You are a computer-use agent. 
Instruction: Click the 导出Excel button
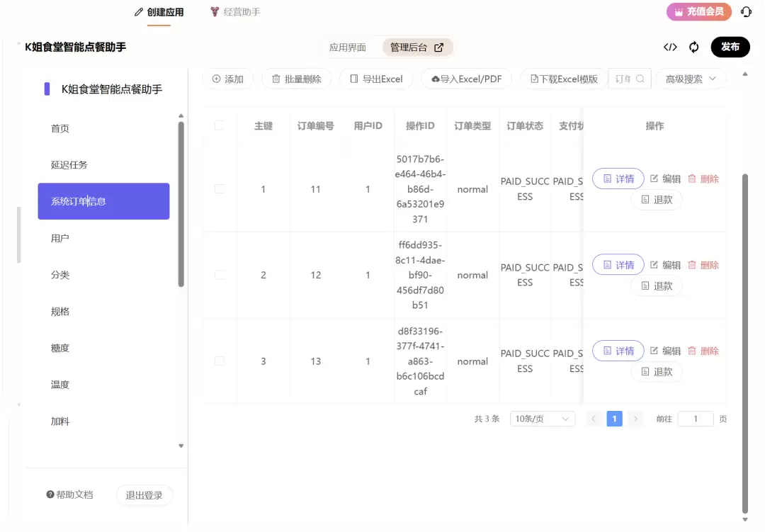point(377,79)
